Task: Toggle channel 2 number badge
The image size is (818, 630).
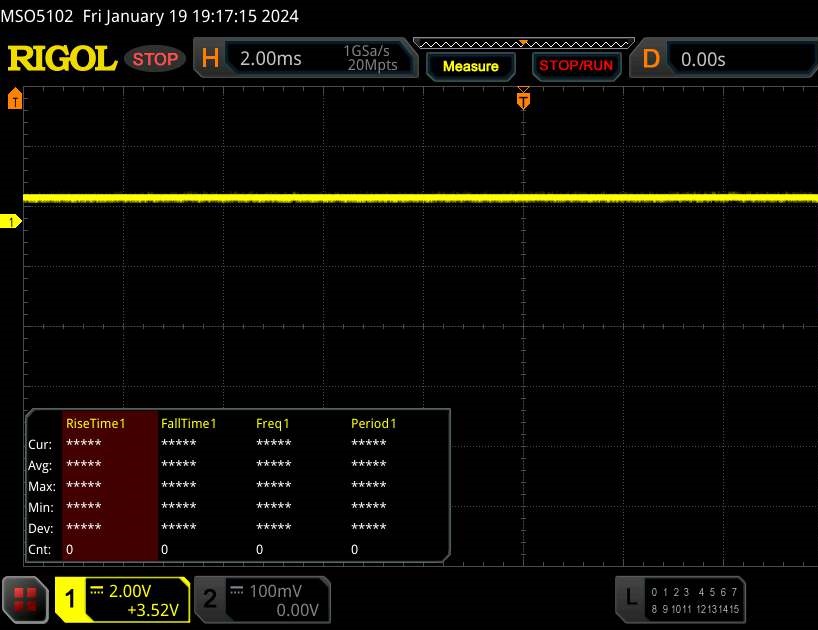Action: [x=210, y=599]
